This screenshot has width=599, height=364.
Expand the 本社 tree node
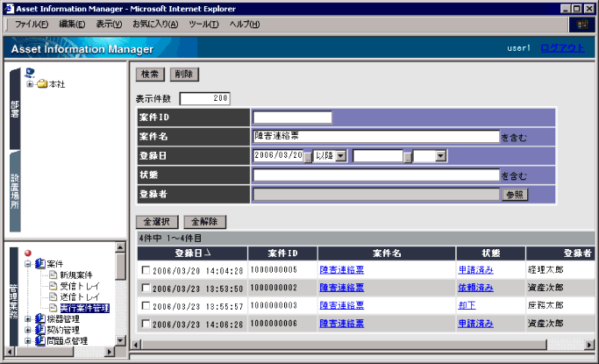[30, 84]
